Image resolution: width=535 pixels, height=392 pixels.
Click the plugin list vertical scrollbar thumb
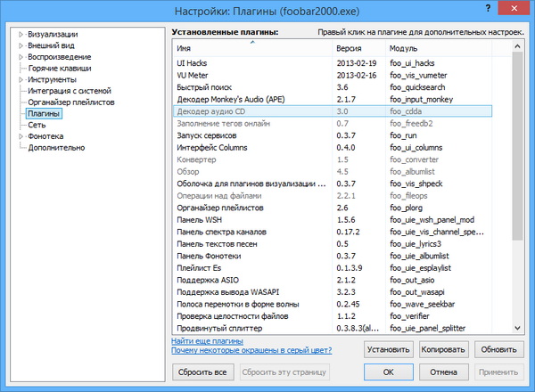(x=517, y=146)
